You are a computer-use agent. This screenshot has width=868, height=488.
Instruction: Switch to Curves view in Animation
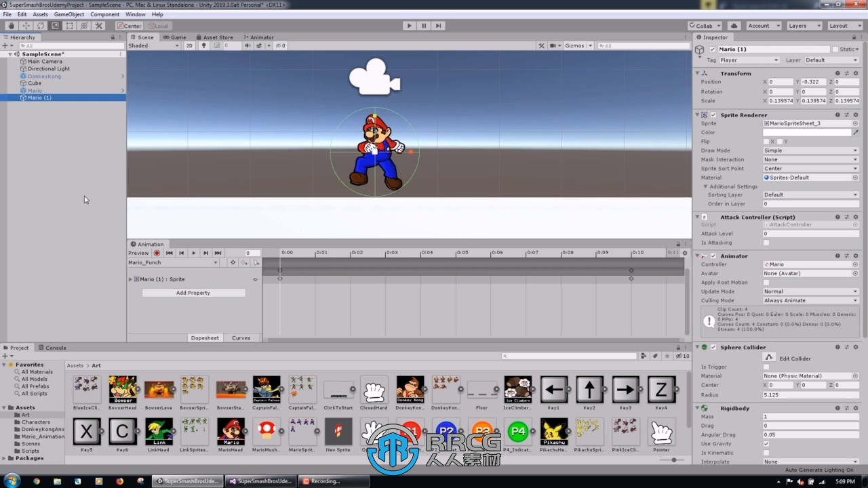point(241,338)
